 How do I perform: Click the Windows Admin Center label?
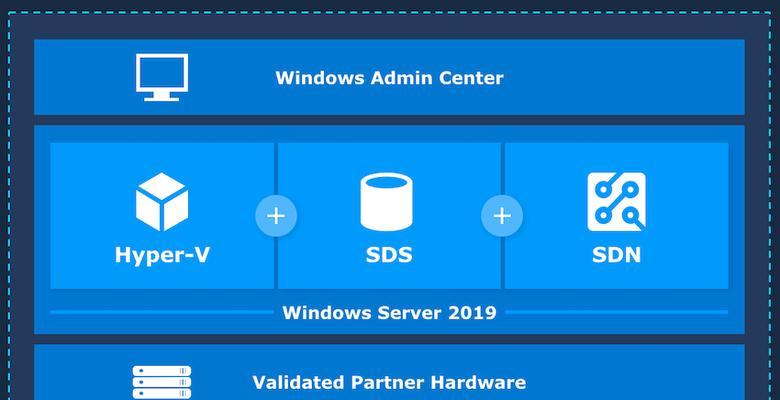click(390, 78)
